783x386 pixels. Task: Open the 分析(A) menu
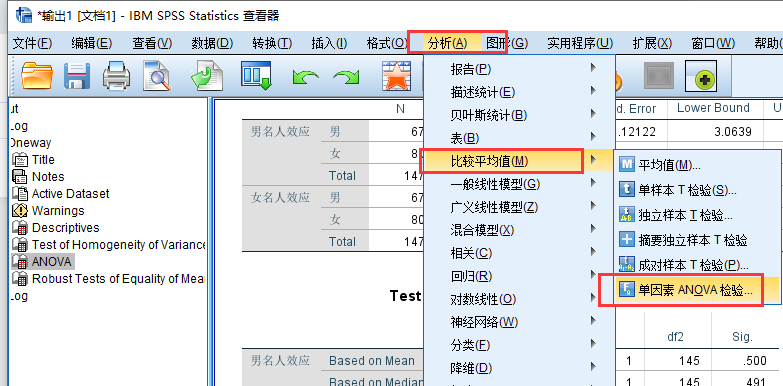[x=447, y=43]
